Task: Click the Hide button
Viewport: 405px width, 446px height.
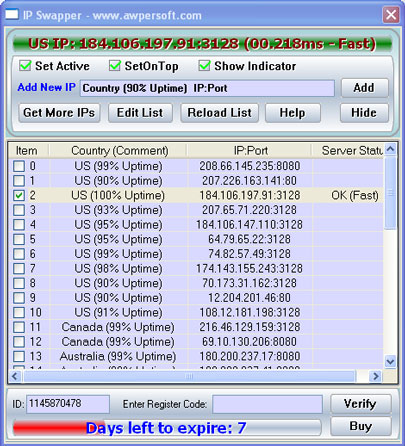Action: 364,113
